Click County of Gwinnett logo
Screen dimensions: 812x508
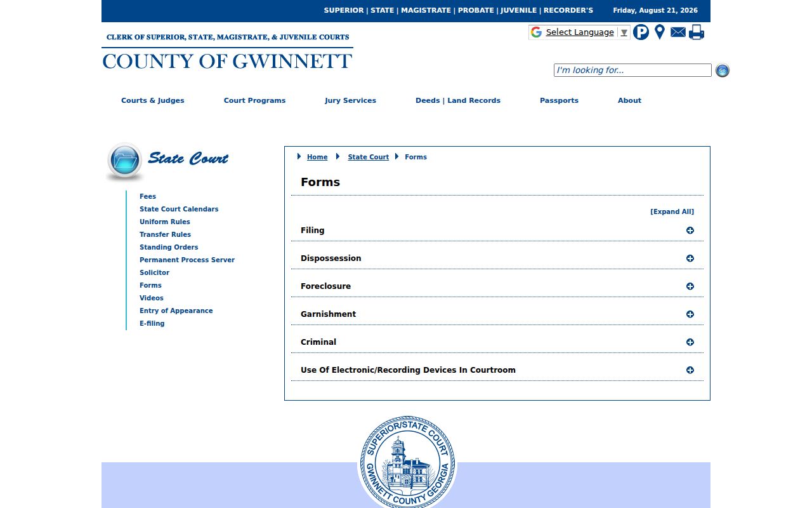(x=227, y=51)
